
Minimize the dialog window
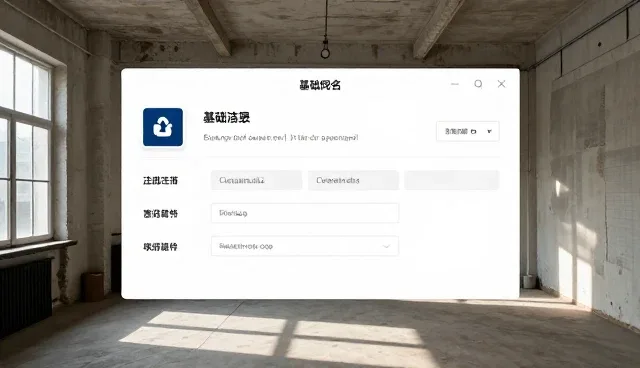(455, 84)
